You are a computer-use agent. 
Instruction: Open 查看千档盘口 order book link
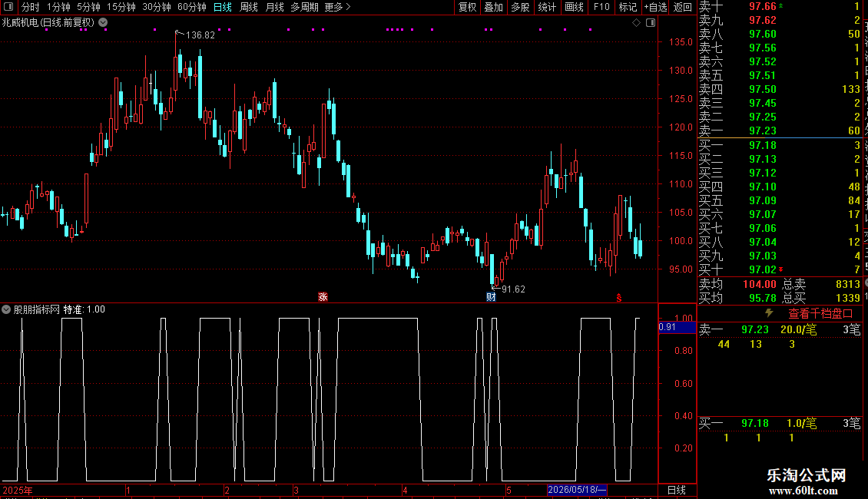pyautogui.click(x=820, y=313)
